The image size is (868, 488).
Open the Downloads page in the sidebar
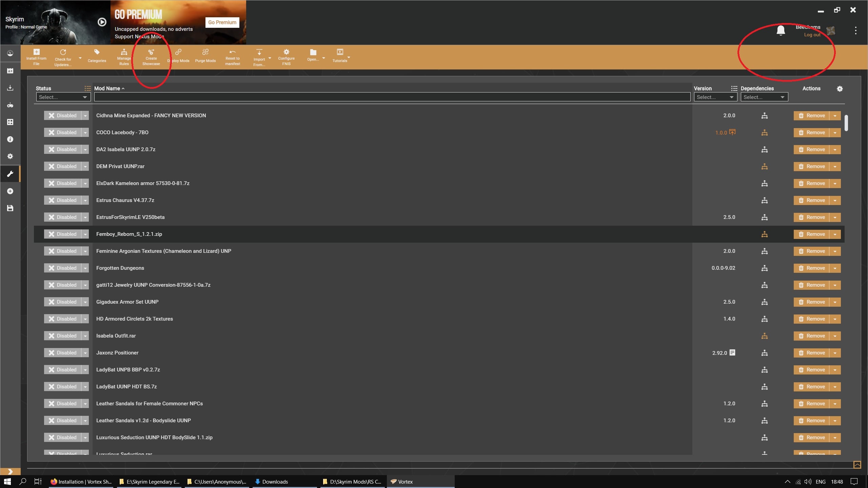(x=10, y=88)
